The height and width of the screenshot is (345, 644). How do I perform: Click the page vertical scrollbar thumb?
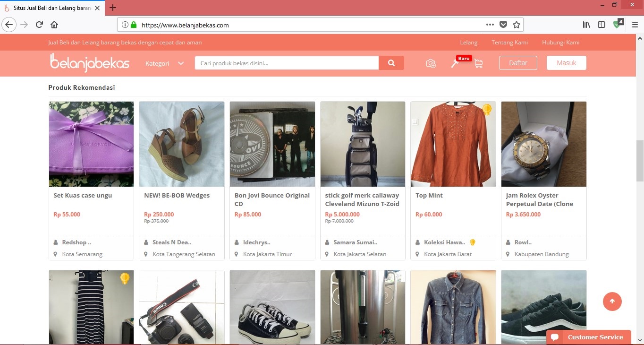point(640,161)
